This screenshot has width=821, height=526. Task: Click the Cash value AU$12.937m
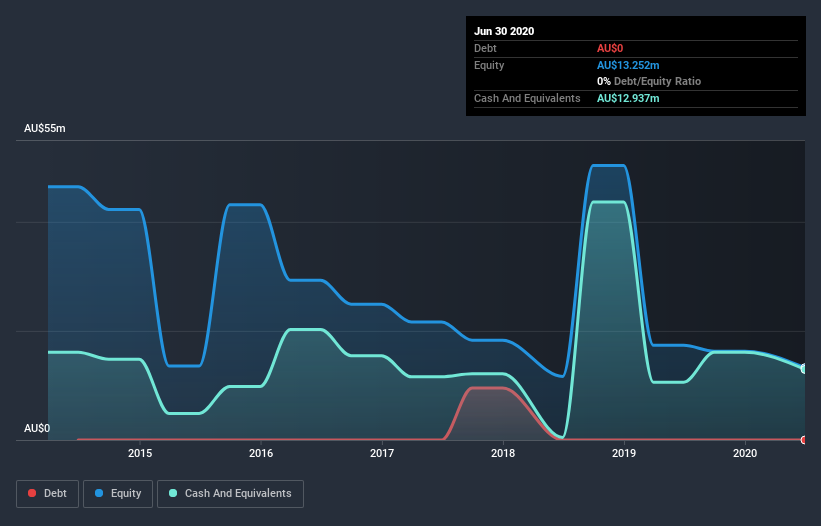[x=628, y=98]
